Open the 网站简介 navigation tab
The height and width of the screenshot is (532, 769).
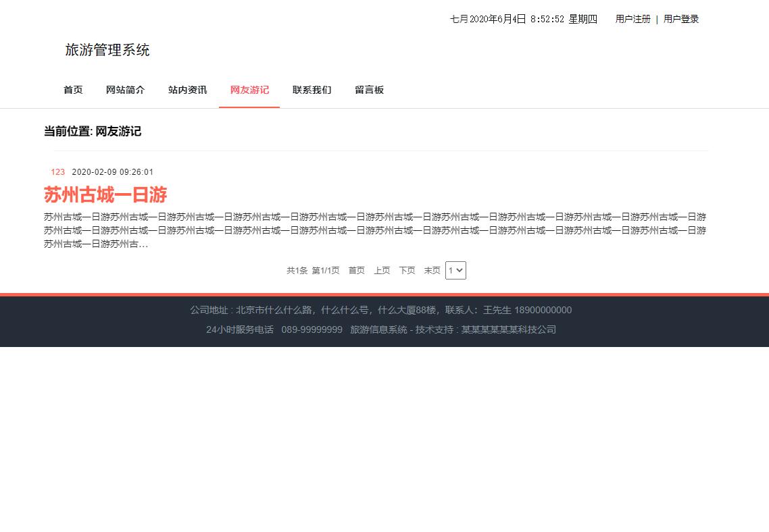point(126,90)
